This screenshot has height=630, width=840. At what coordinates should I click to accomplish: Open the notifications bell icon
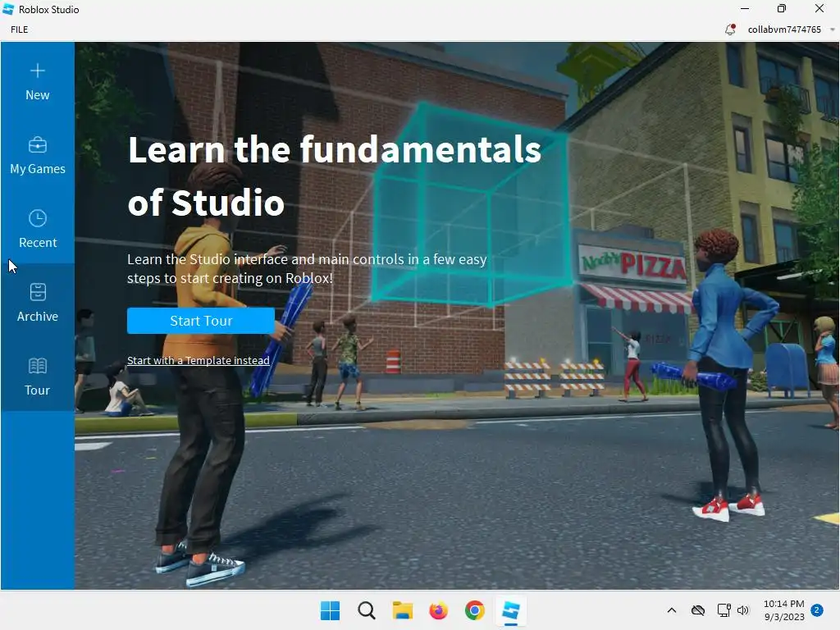(x=729, y=30)
